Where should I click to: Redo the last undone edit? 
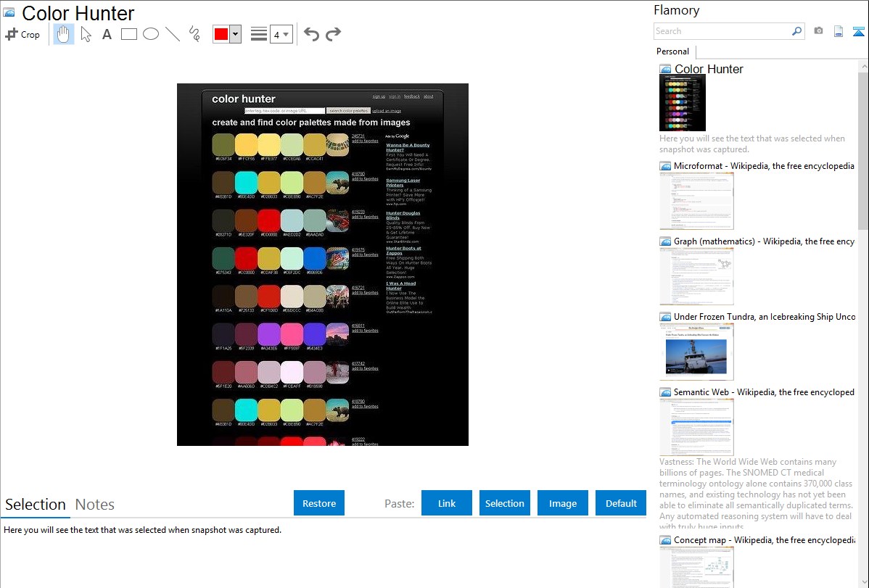[x=333, y=34]
